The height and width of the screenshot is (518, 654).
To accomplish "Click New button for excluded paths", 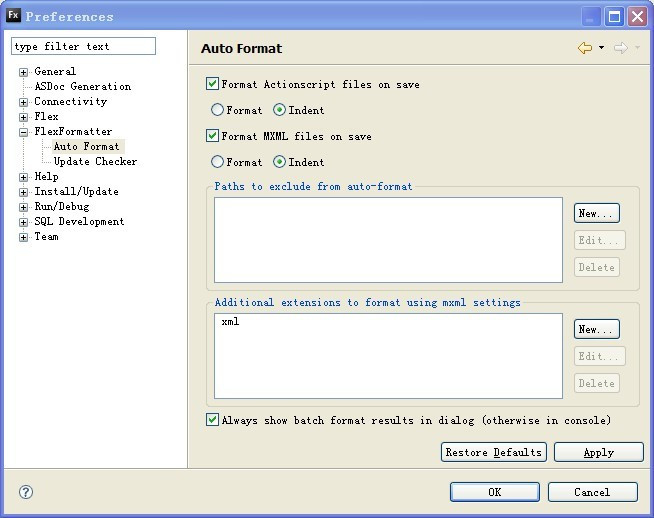I will [x=597, y=213].
